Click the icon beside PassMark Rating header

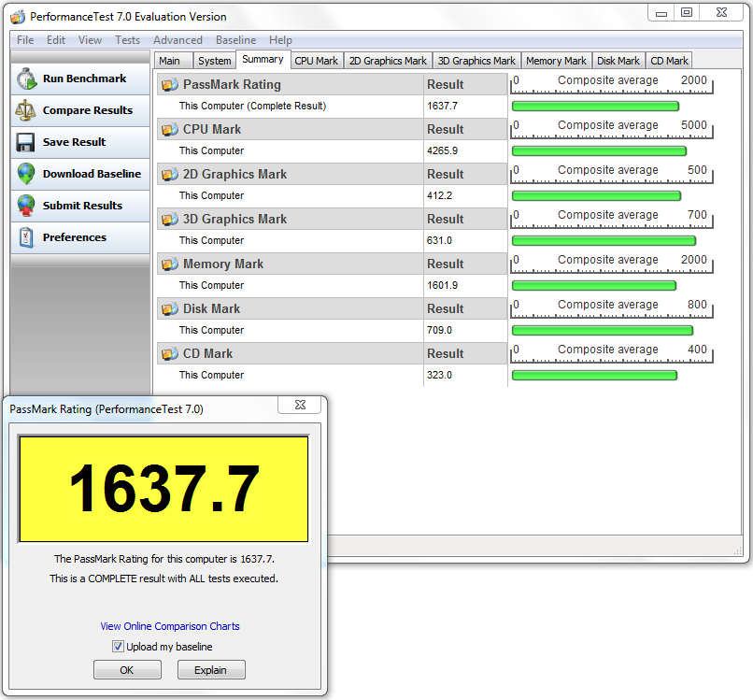(x=169, y=85)
